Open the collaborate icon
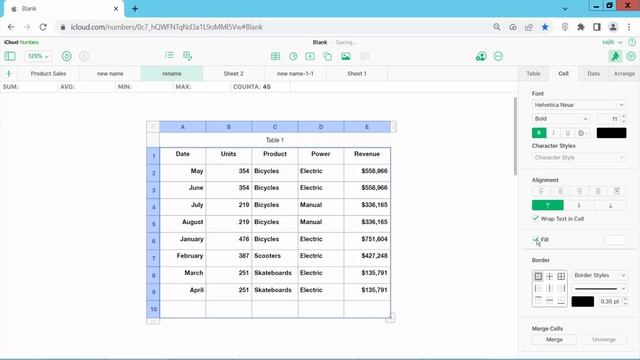This screenshot has height=360, width=640. point(481,56)
